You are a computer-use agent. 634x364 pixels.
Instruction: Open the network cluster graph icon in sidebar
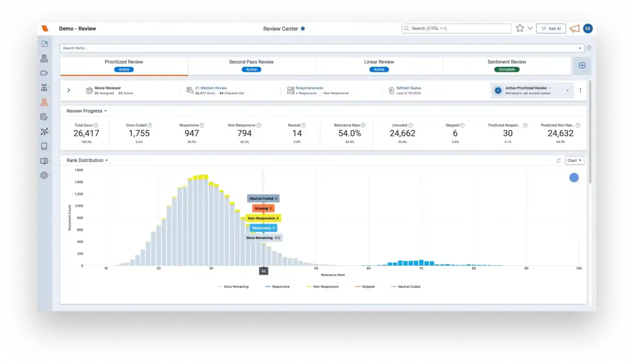[x=44, y=131]
